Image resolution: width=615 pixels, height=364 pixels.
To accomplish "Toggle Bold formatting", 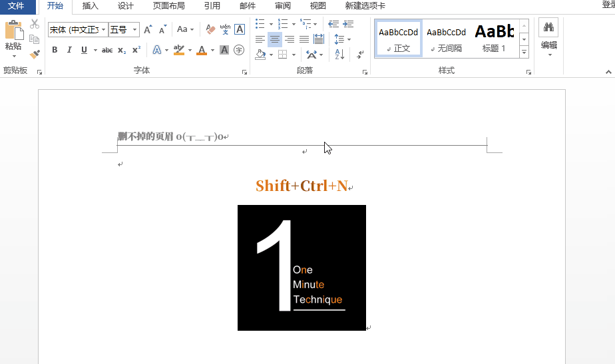I will [x=55, y=50].
